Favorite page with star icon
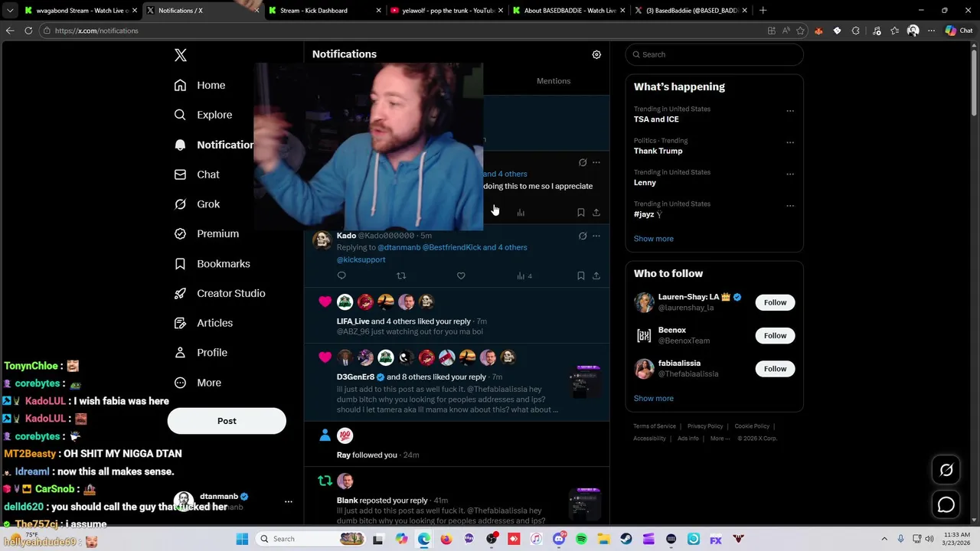The height and width of the screenshot is (551, 980). click(800, 31)
